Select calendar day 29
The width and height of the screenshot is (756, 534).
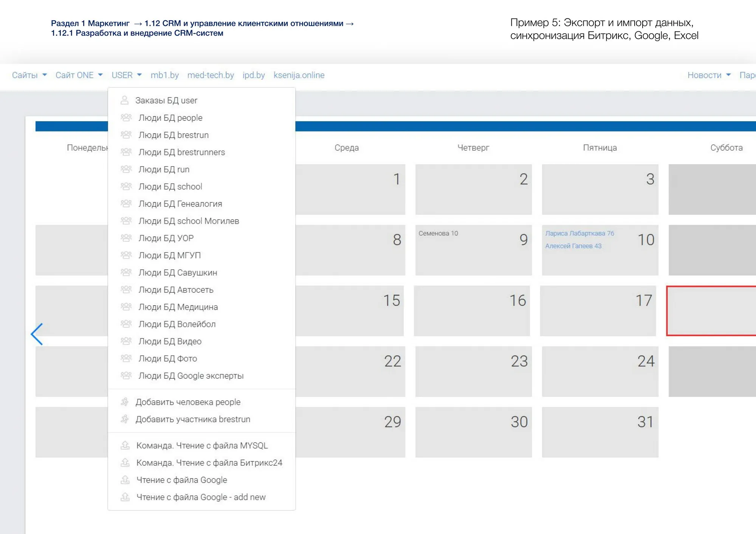[x=350, y=432]
